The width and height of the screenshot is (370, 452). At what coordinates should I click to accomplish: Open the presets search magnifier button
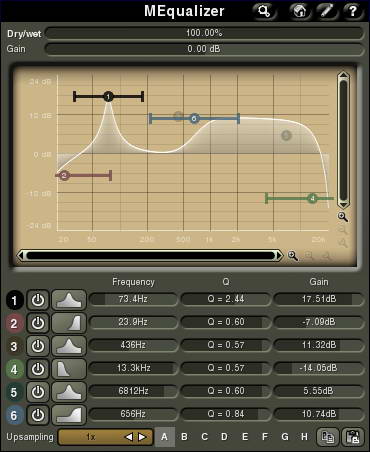264,11
